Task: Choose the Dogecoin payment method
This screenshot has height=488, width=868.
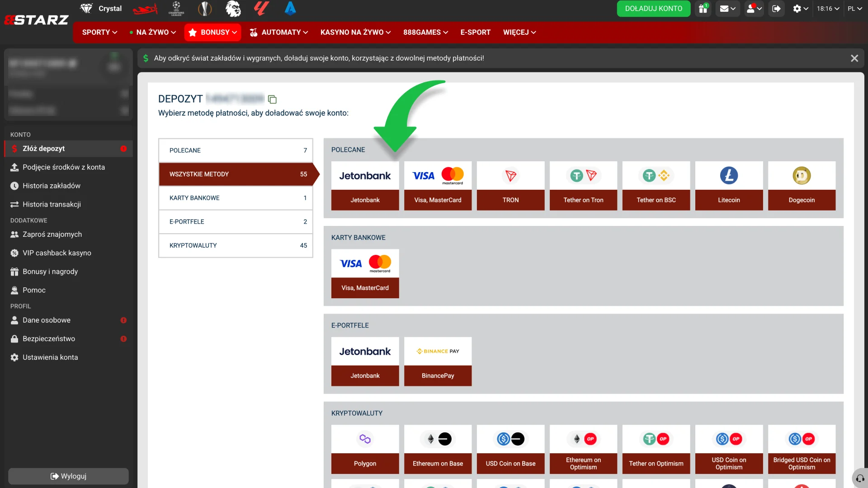Action: click(x=802, y=186)
